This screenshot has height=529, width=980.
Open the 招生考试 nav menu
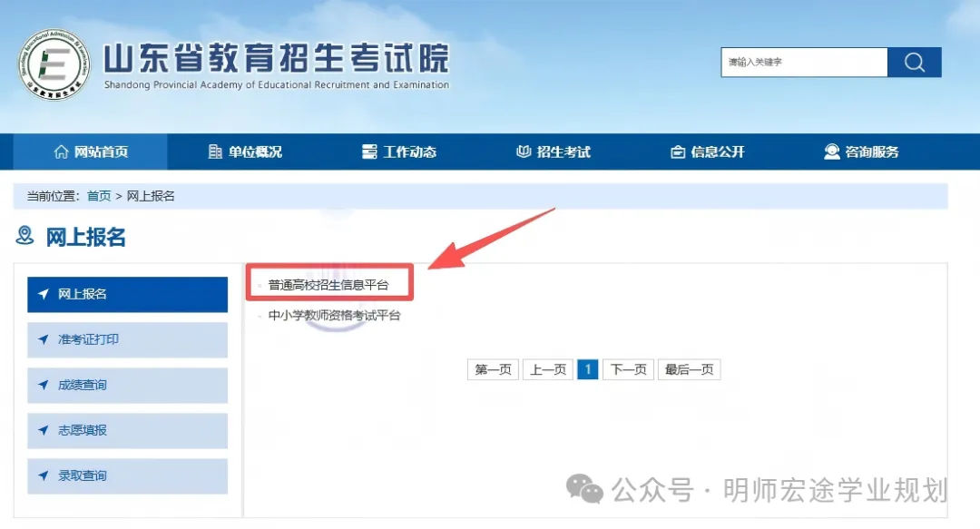(554, 152)
